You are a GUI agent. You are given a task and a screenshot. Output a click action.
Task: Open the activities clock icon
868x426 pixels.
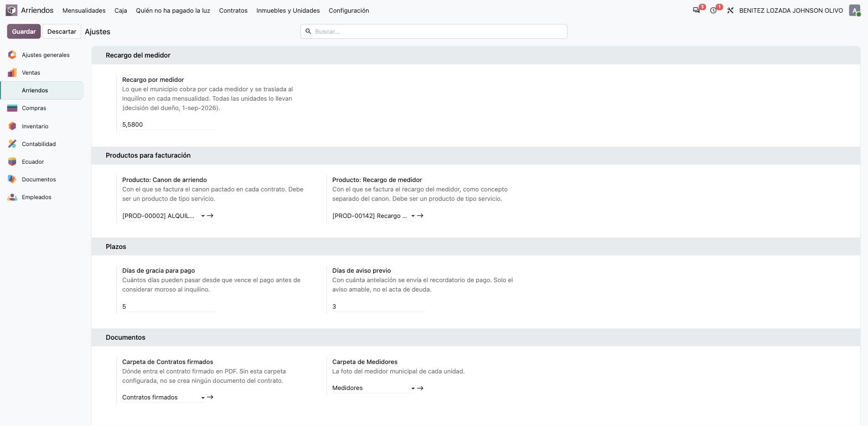[x=714, y=11]
